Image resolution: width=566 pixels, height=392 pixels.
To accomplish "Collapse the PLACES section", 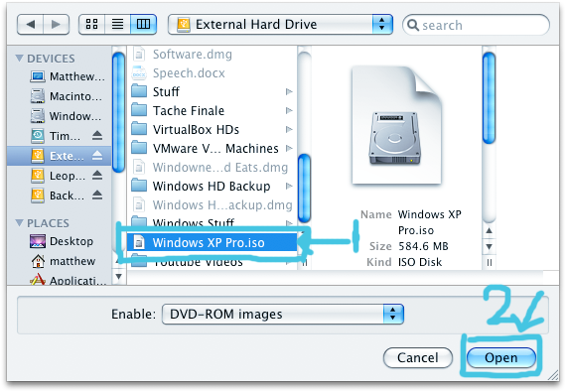I will (x=20, y=223).
